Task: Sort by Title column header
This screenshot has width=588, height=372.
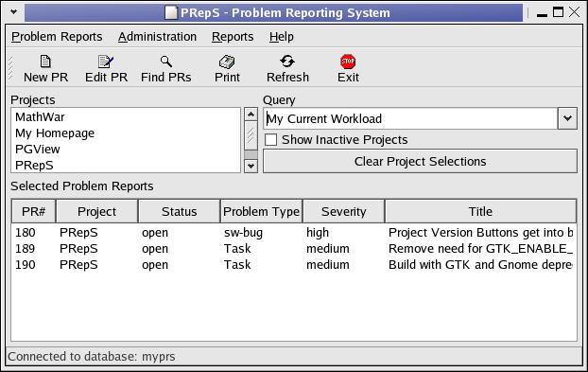Action: 481,211
